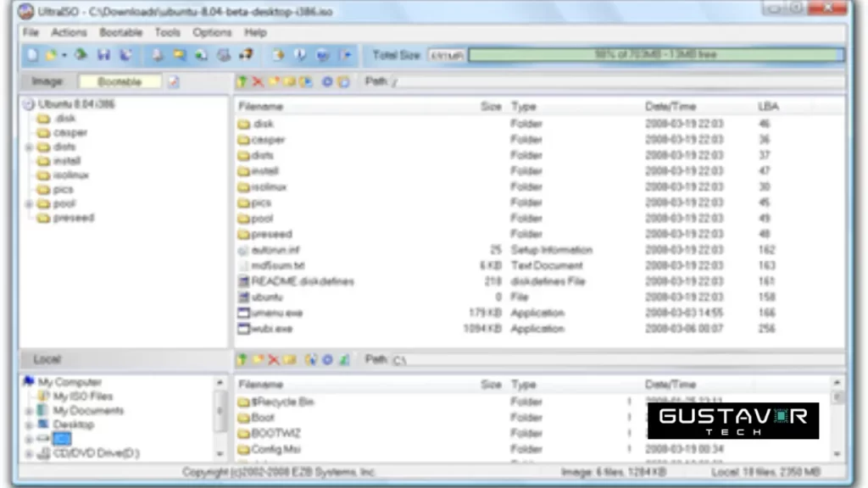Sort image list by the LBA column header
Image resolution: width=868 pixels, height=488 pixels.
tap(768, 106)
